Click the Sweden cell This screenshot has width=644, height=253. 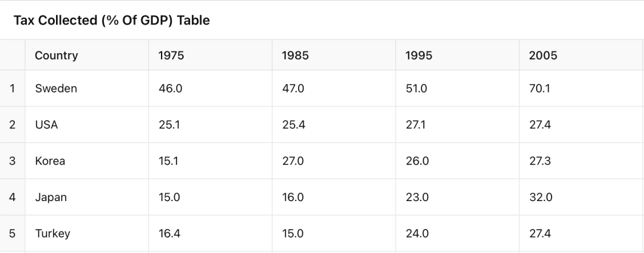point(56,89)
